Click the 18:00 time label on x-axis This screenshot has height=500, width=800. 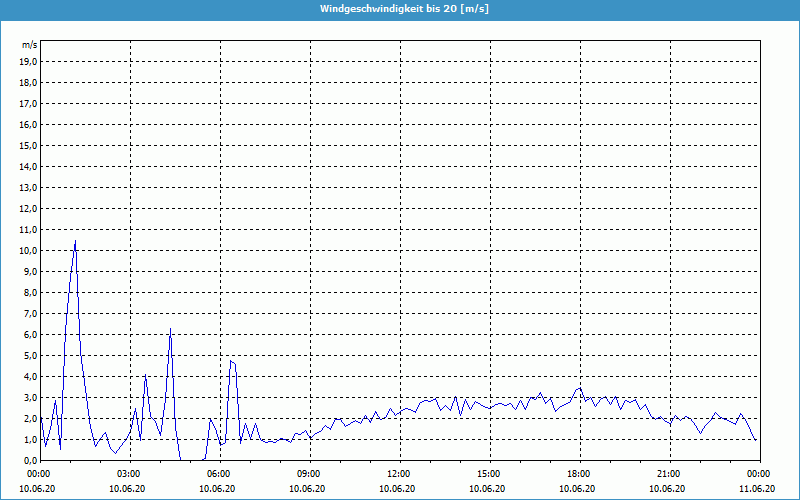click(578, 474)
